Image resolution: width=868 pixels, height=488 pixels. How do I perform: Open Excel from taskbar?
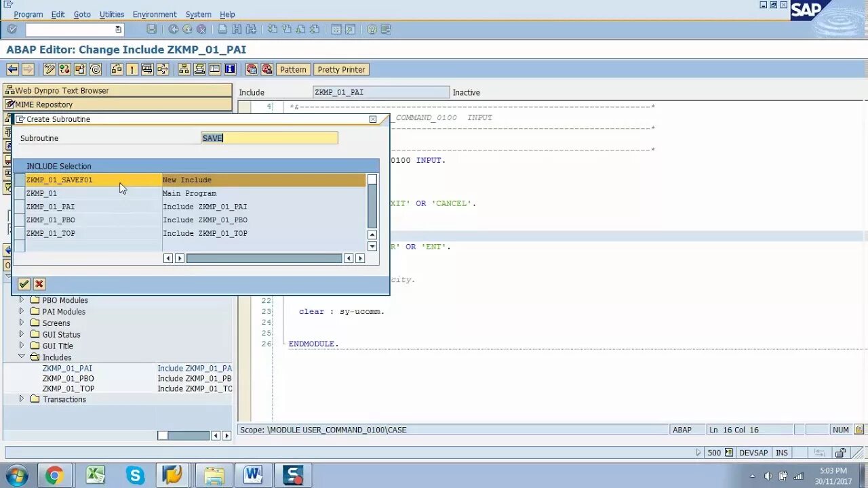click(x=95, y=475)
